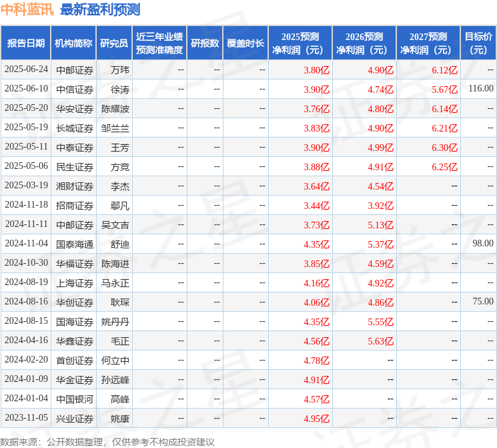Click the 4.95亿 forecast value
The width and height of the screenshot is (497, 448).
316,418
